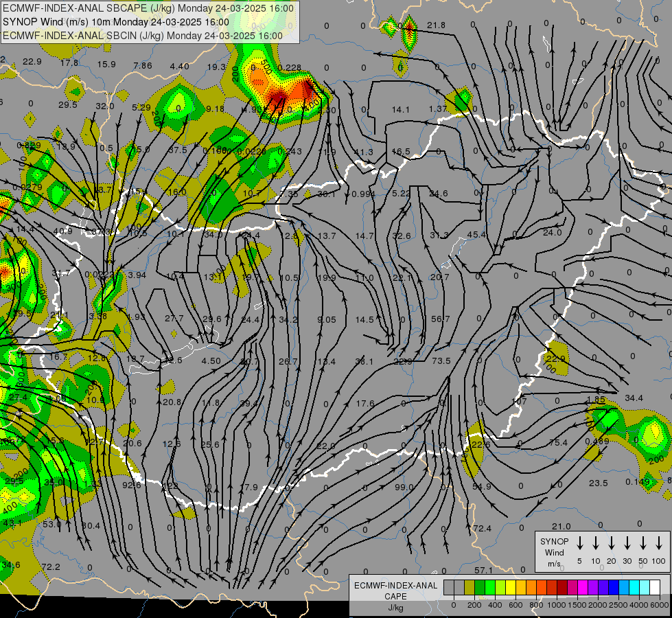
Task: Click the map value '14.1'
Action: 400,110
